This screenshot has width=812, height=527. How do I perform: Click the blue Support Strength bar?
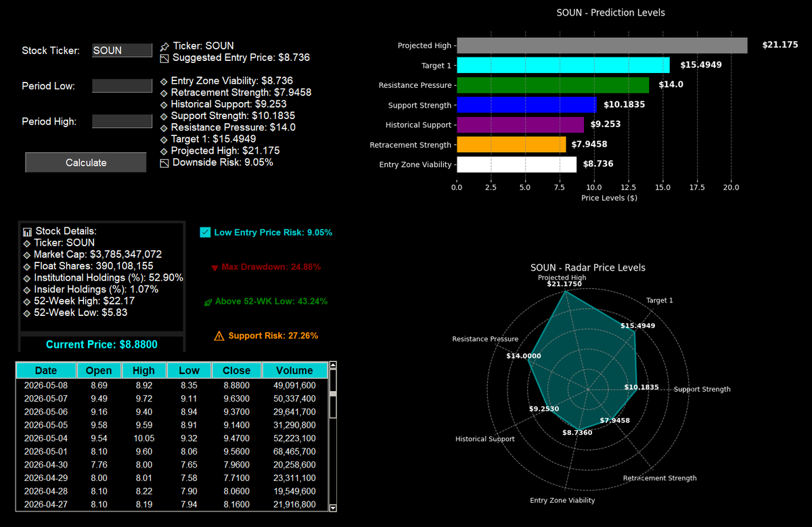(527, 105)
